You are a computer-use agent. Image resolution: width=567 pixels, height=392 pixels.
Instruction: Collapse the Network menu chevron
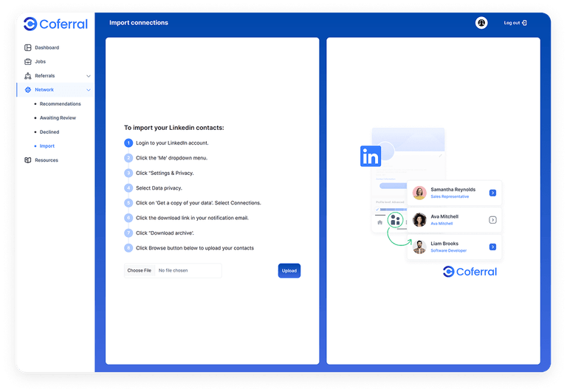89,90
